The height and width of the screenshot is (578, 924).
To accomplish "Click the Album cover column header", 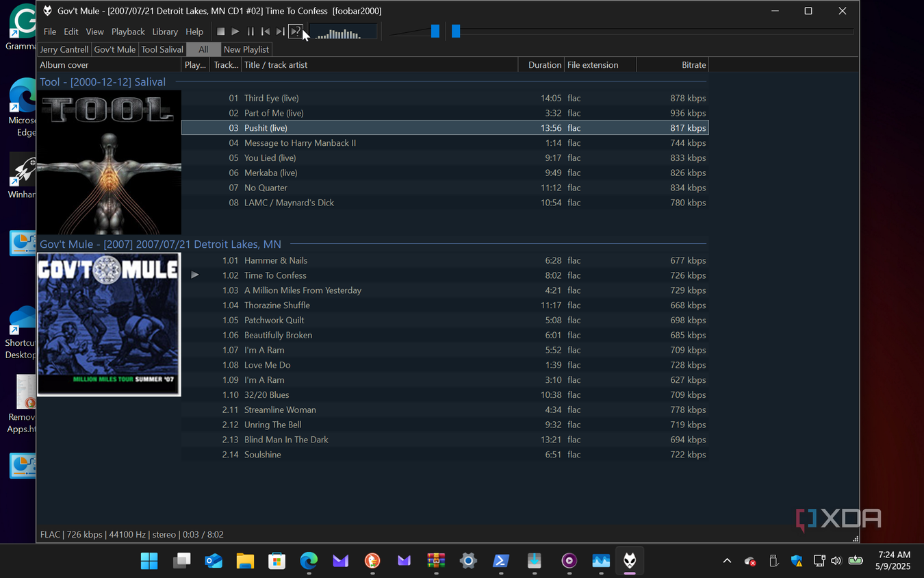I will (110, 65).
